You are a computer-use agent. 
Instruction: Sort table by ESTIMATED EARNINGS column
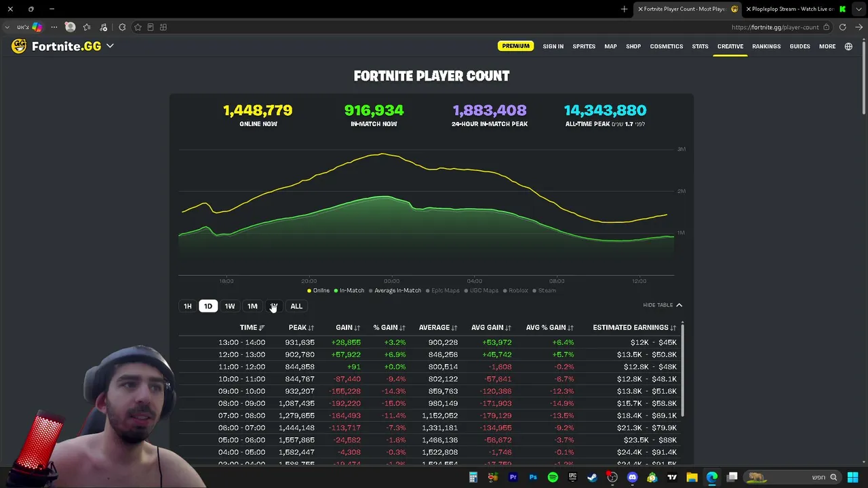tap(635, 328)
